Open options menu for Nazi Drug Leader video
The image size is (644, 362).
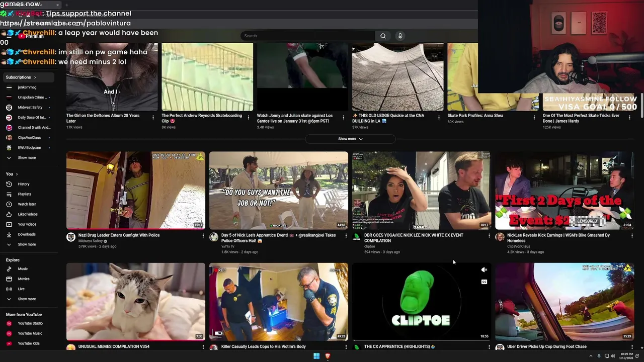click(203, 236)
